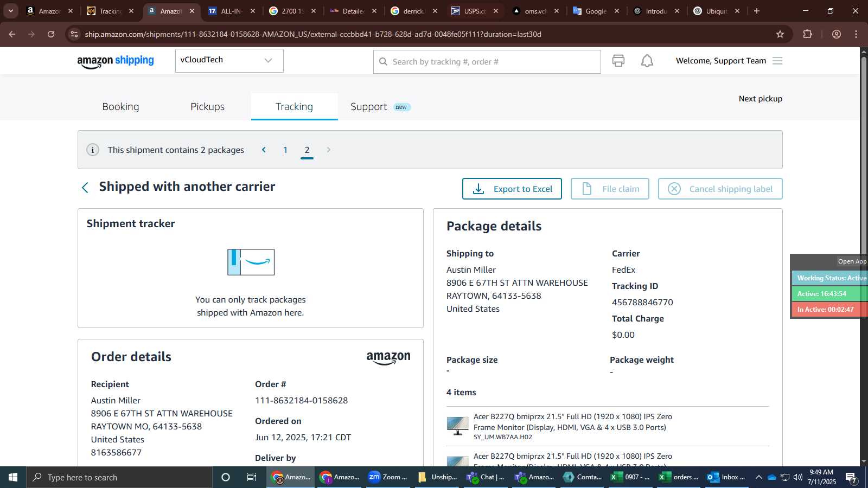The height and width of the screenshot is (488, 868).
Task: Go to previous package with left chevron
Action: 264,150
